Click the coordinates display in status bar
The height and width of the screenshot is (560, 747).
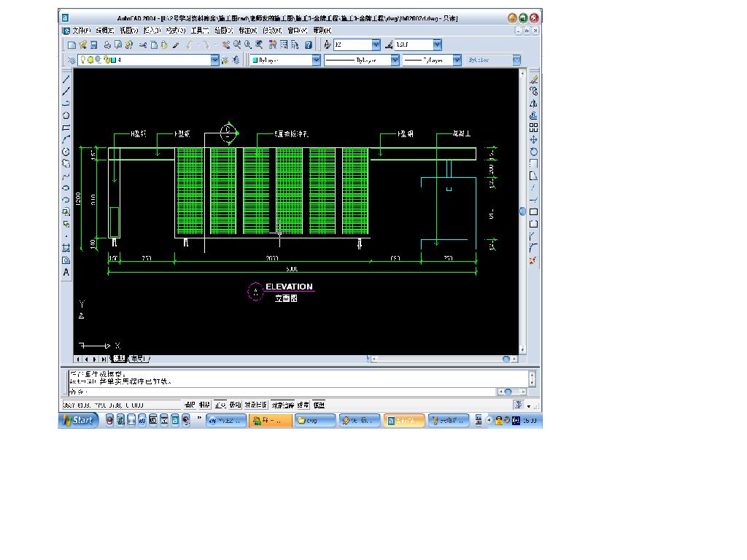click(122, 405)
